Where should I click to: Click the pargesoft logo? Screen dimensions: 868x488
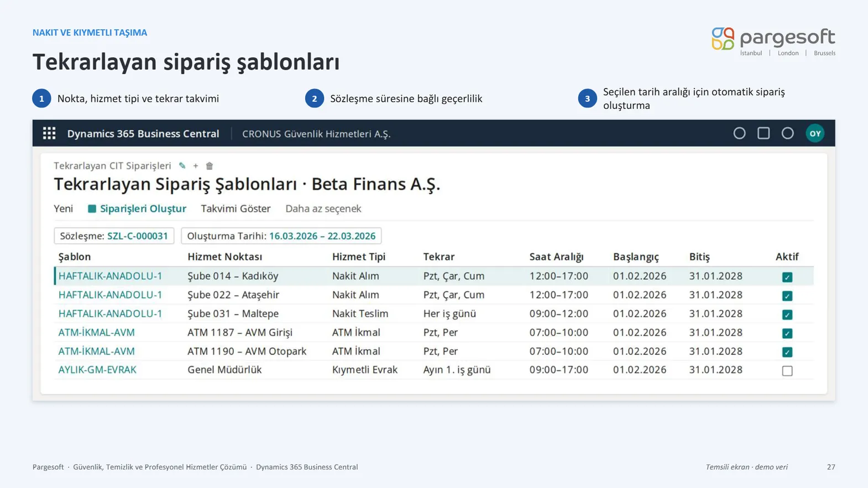pos(773,41)
